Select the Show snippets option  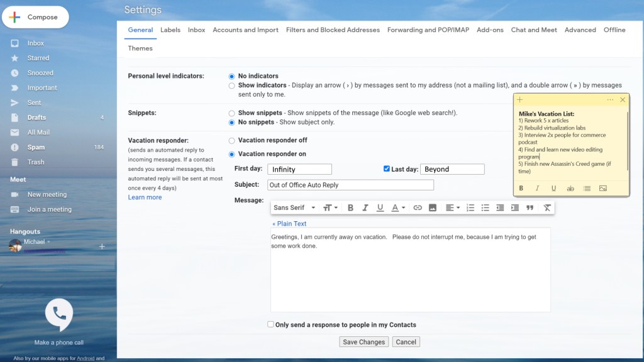click(x=232, y=113)
